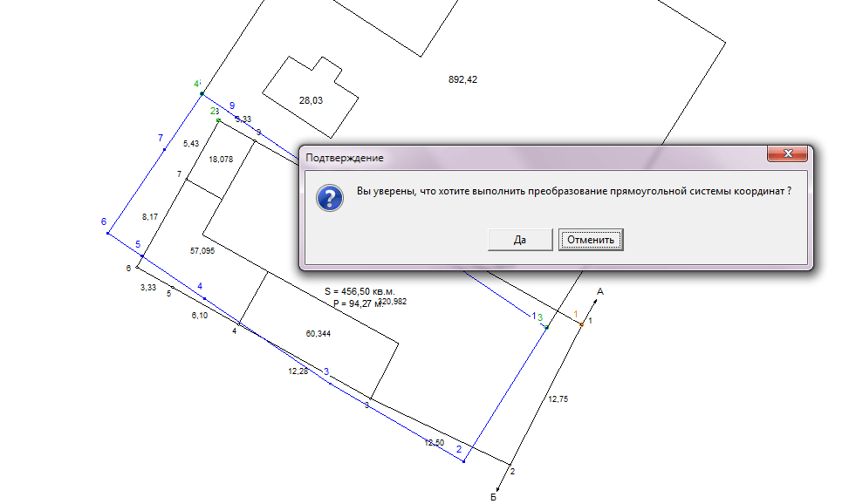Close the Подтверждение dialog with the X
This screenshot has height=504, width=849.
(788, 153)
